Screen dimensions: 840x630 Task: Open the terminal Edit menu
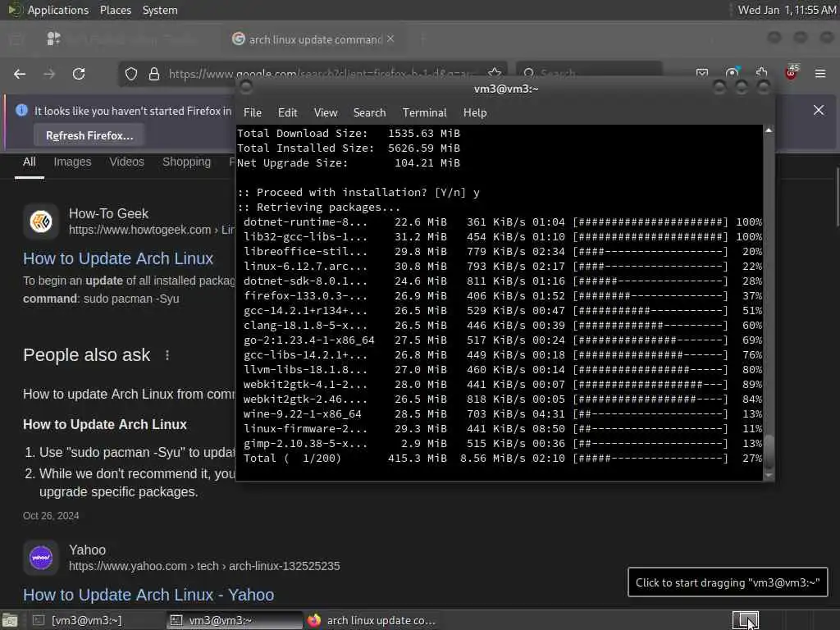[287, 112]
